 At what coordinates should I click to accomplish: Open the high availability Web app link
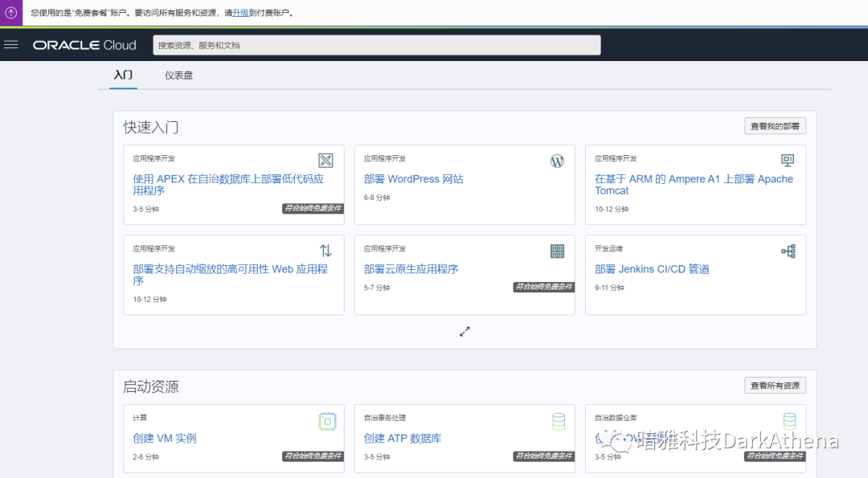[231, 275]
